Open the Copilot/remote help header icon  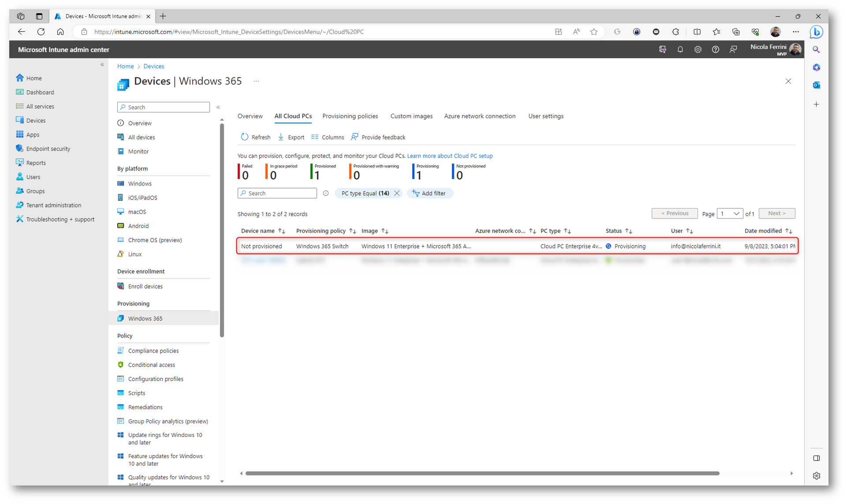[662, 49]
